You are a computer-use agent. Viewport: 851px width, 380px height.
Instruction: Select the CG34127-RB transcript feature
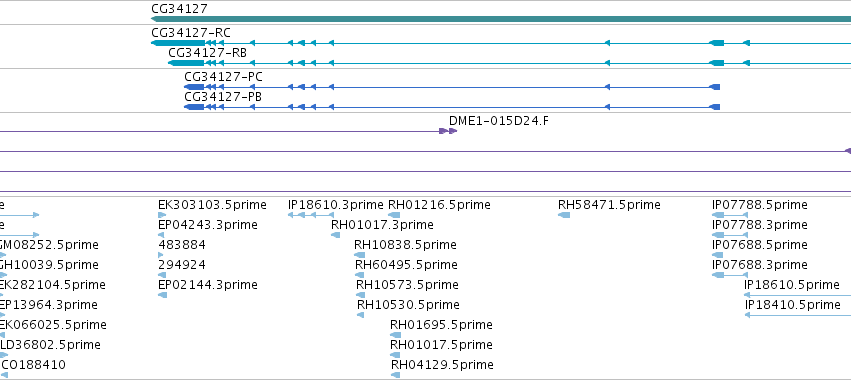tap(510, 63)
